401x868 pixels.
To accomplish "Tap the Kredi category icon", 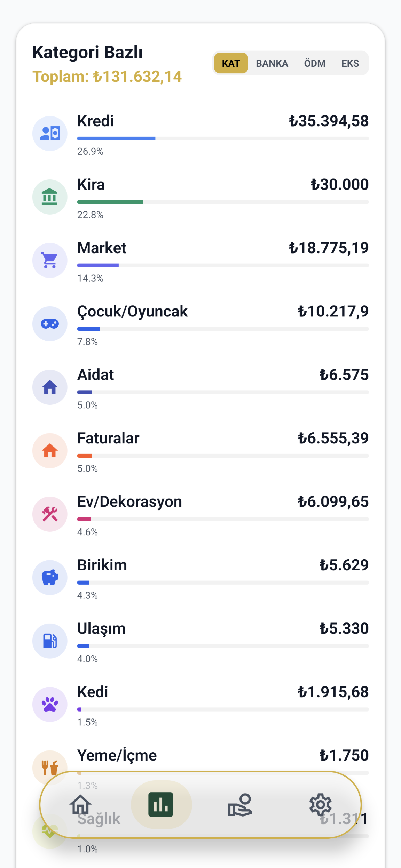I will (x=50, y=133).
